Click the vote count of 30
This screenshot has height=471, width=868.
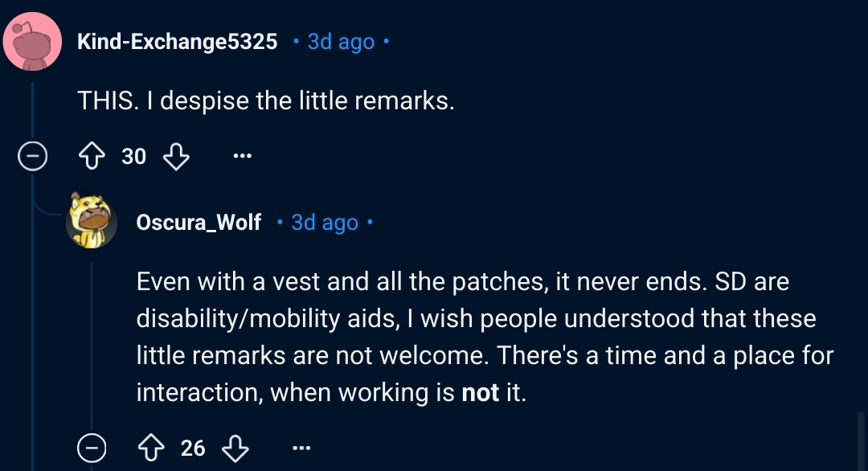tap(133, 157)
